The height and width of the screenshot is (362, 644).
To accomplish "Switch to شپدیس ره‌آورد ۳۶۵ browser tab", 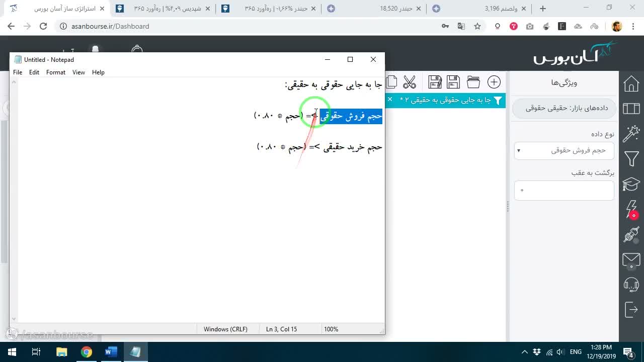I will point(163,9).
